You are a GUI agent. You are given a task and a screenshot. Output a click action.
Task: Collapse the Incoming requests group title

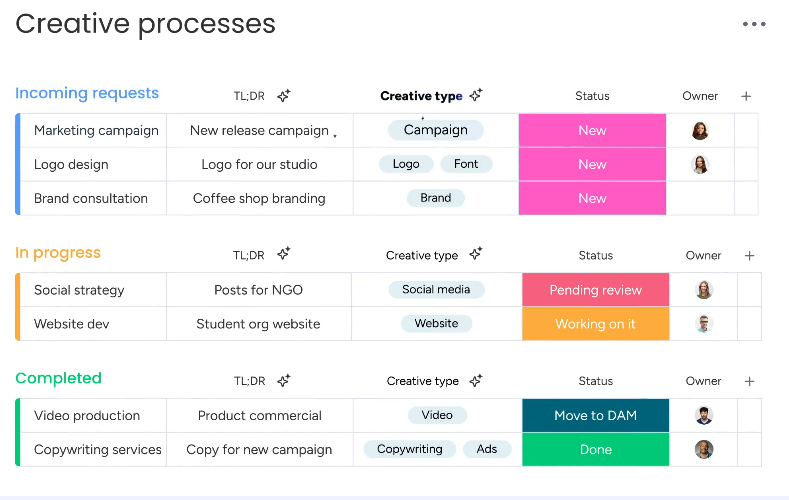click(x=87, y=93)
